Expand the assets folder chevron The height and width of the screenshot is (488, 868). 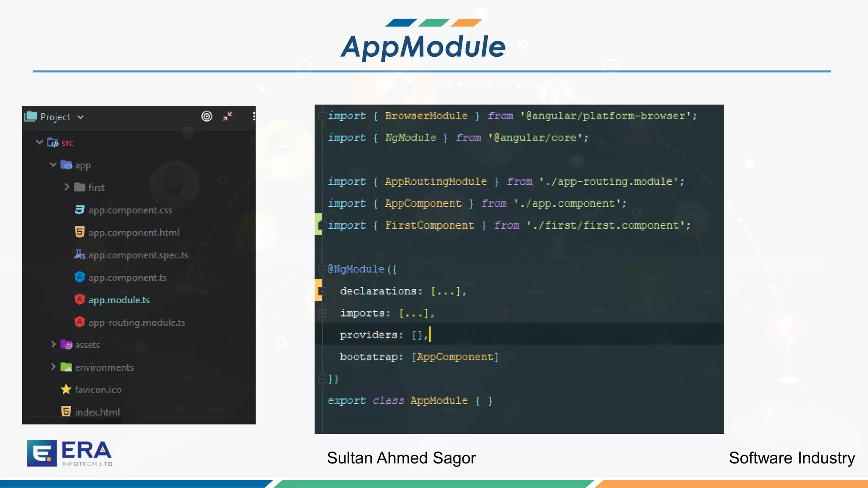[x=53, y=344]
